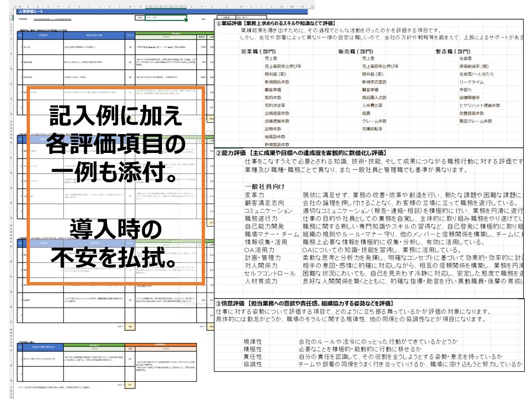The height and width of the screenshot is (399, 532).
Task: Select リードタイム under 製造職
Action: coord(472,82)
